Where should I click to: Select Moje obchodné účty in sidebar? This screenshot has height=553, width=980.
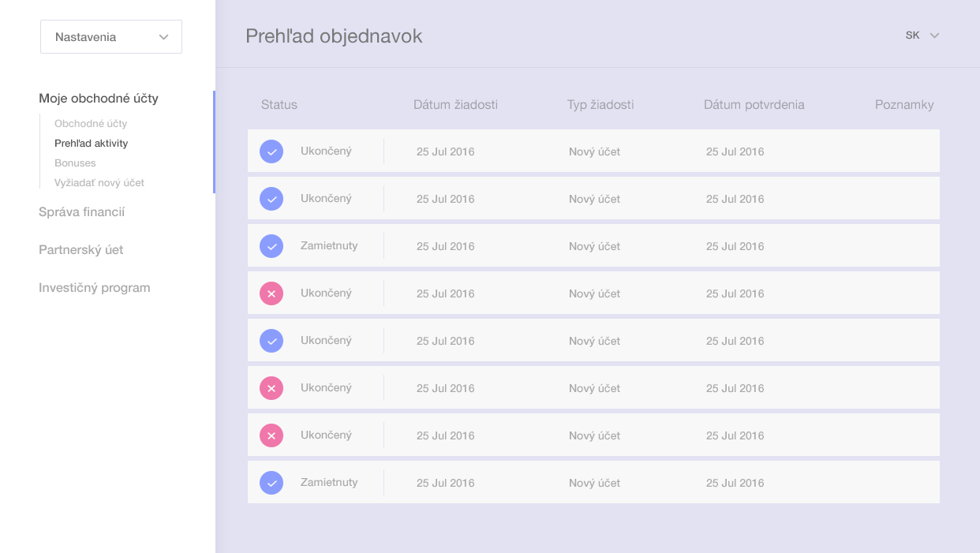(99, 99)
